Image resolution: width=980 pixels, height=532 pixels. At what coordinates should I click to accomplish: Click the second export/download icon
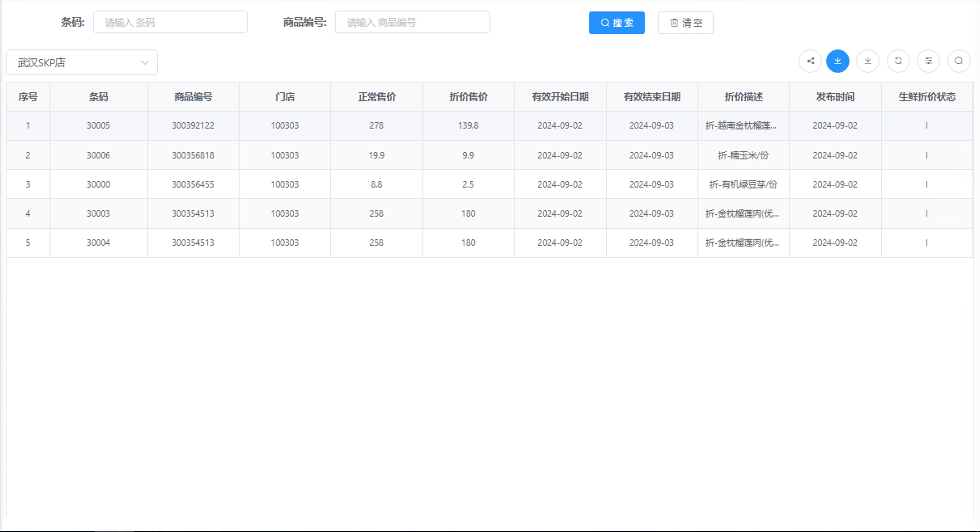point(868,61)
